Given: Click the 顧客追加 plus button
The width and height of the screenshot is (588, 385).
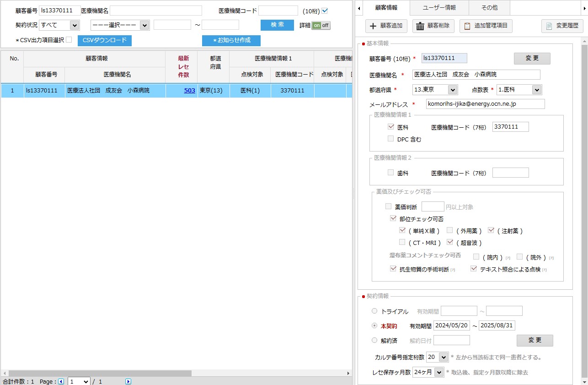Looking at the screenshot, I should click(386, 26).
